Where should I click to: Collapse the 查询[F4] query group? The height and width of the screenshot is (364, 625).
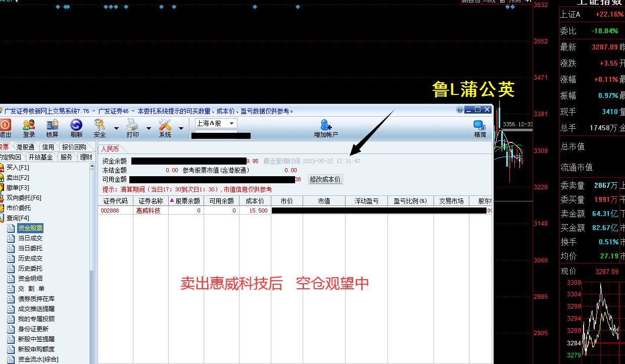tap(18, 218)
